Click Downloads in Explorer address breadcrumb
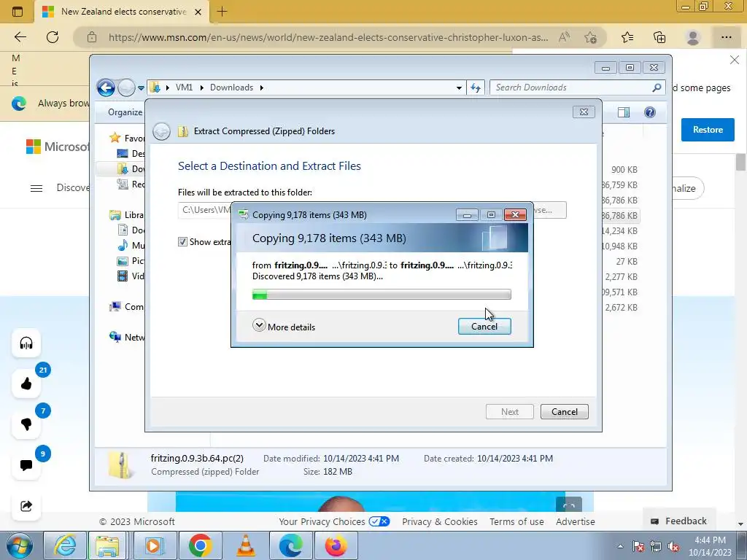The height and width of the screenshot is (560, 747). pos(231,87)
